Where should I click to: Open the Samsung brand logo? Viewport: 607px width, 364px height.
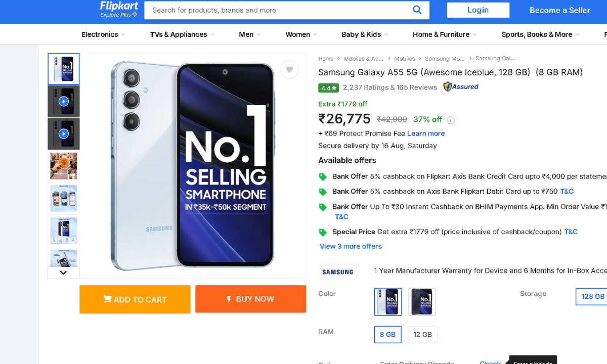pyautogui.click(x=337, y=272)
